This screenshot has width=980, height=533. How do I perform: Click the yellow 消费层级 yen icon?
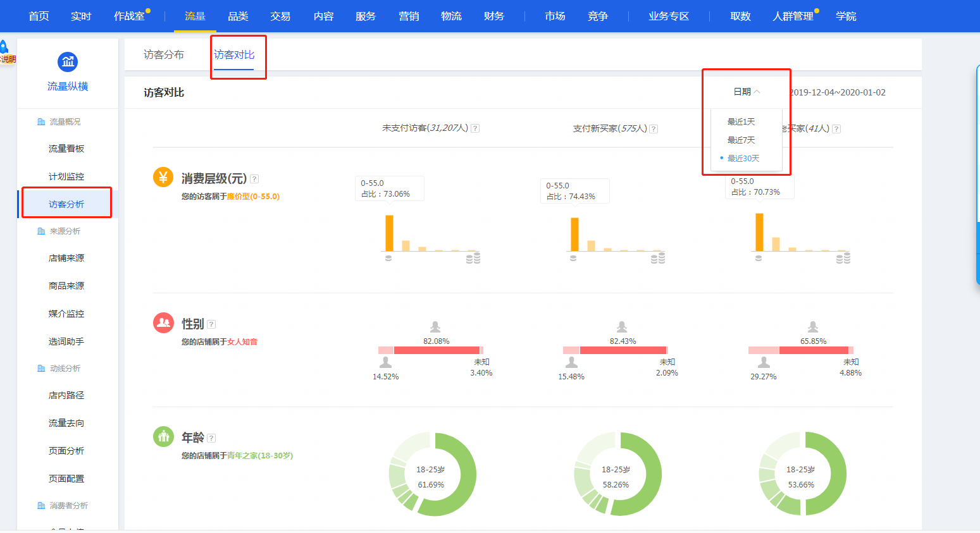[x=163, y=178]
